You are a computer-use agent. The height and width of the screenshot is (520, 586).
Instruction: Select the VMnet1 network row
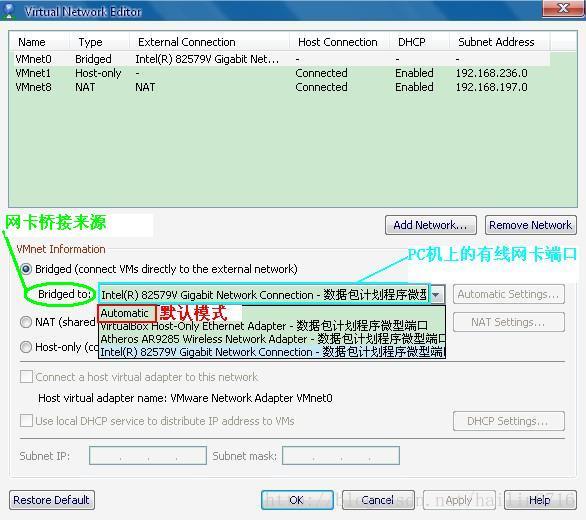(282, 73)
